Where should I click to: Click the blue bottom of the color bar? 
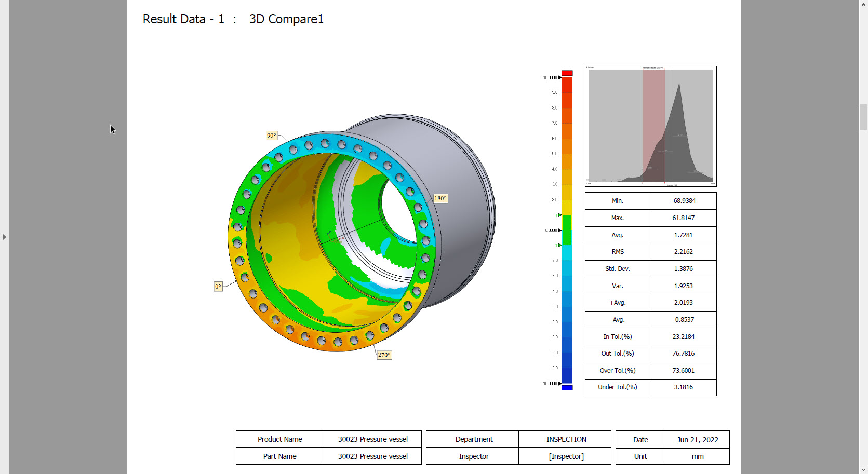pos(567,387)
